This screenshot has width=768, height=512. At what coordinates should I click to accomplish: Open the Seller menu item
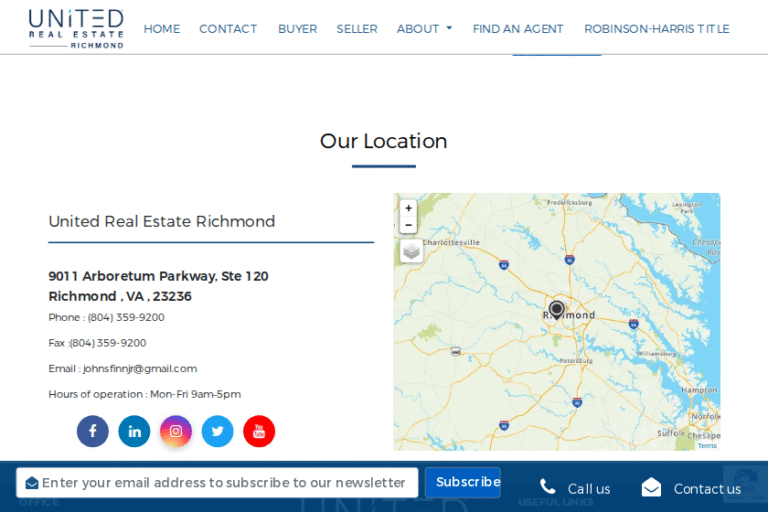[357, 29]
